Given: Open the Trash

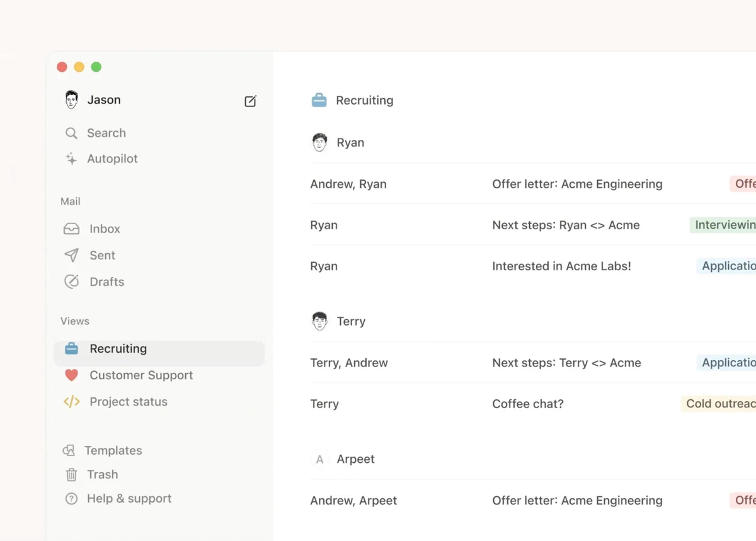Looking at the screenshot, I should (102, 474).
